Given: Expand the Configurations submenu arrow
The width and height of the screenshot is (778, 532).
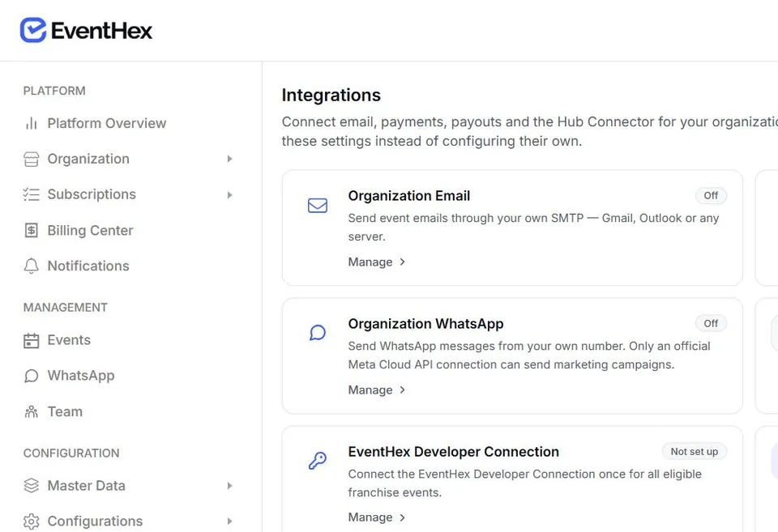Looking at the screenshot, I should coord(229,521).
